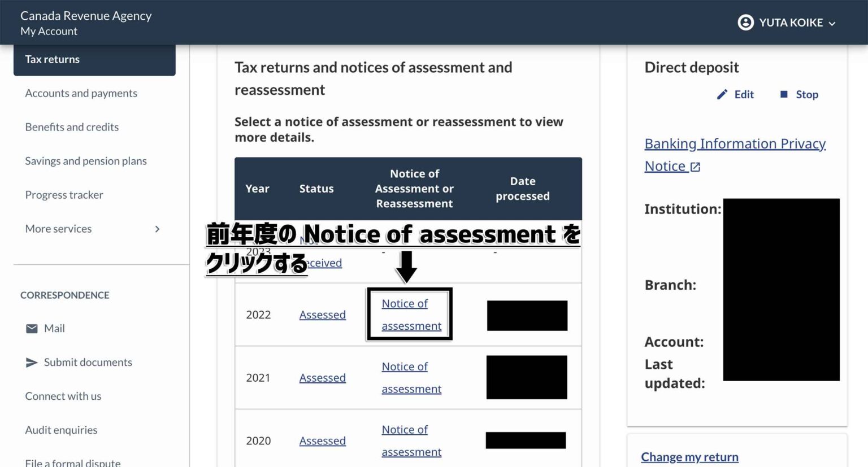Click the Edit pencil icon for Direct deposit
The height and width of the screenshot is (467, 868).
pos(722,94)
